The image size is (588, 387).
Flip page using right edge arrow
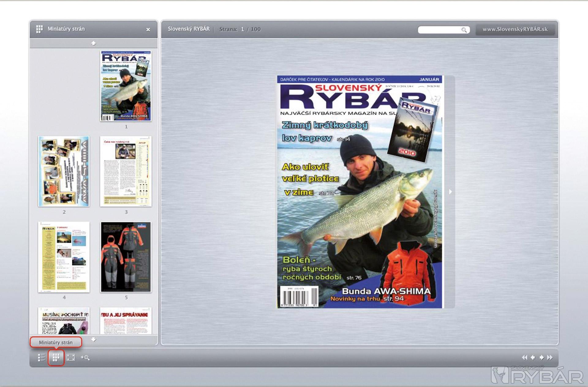(450, 192)
